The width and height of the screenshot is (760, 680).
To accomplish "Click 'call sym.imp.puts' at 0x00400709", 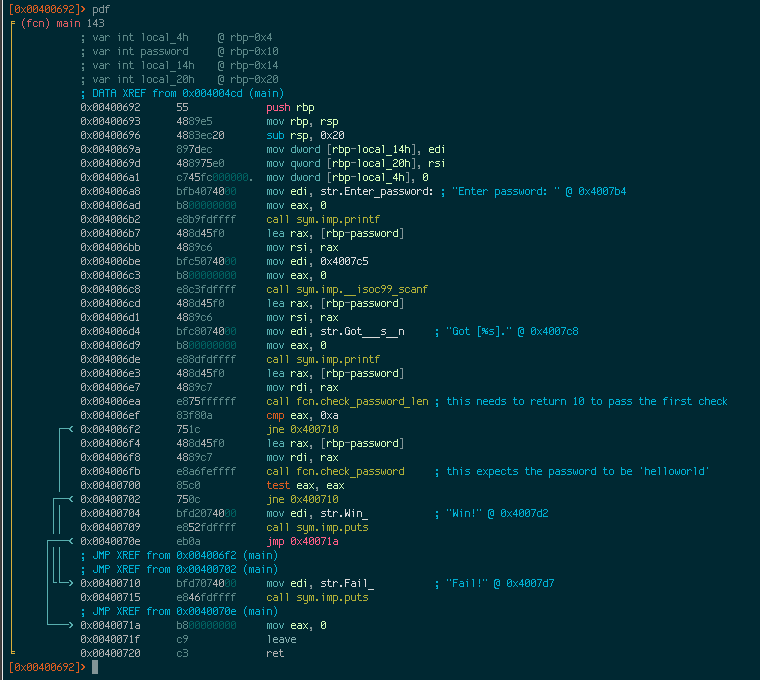I will coord(317,528).
